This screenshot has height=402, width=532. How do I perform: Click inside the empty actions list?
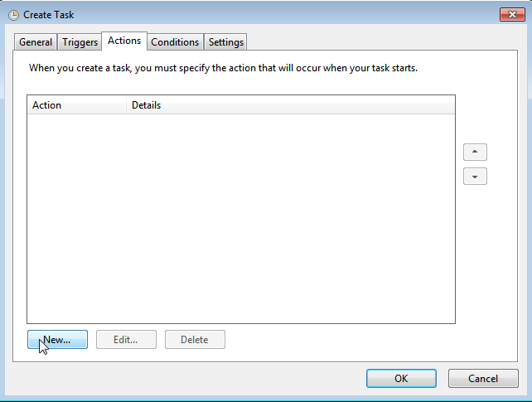[241, 219]
